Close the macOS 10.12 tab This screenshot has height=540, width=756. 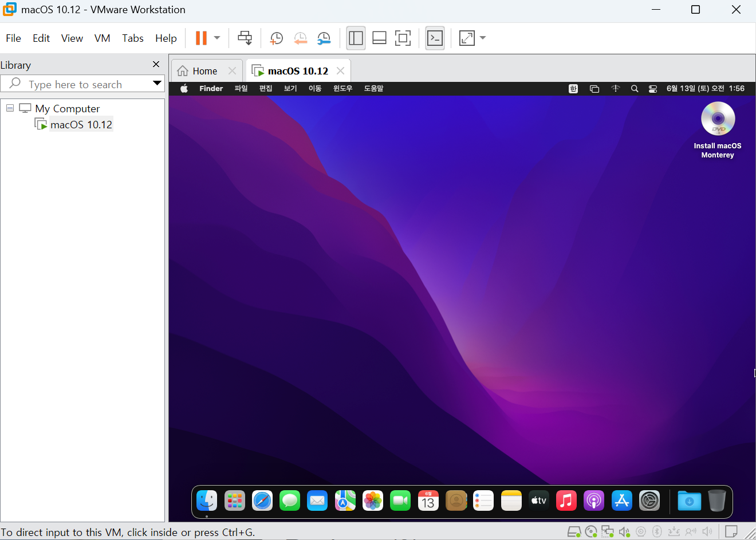(341, 71)
